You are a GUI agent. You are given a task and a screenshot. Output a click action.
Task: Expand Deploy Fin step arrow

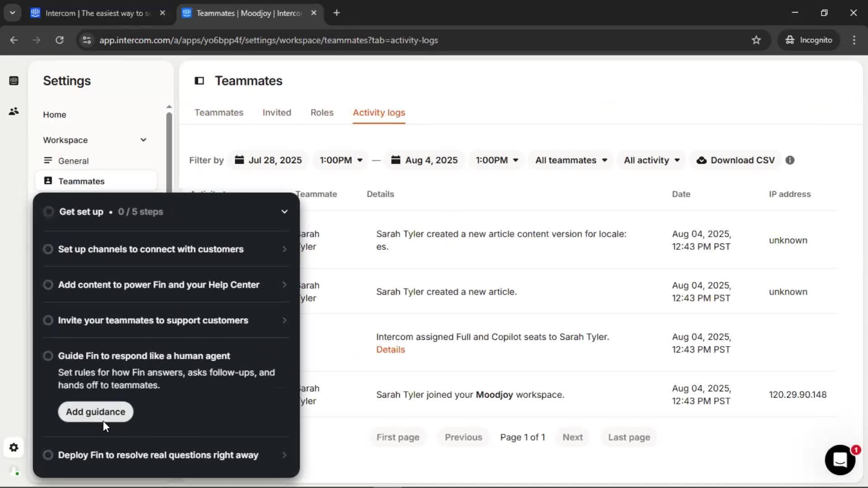click(284, 455)
